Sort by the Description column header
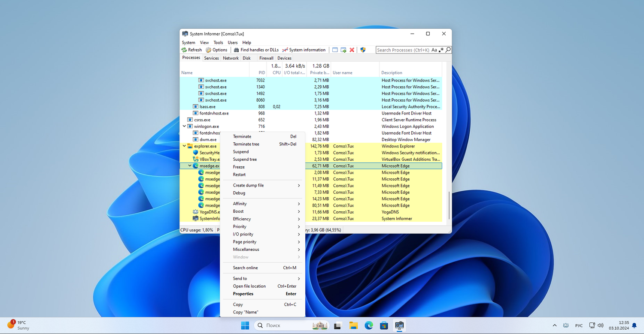The width and height of the screenshot is (644, 334). (x=411, y=69)
